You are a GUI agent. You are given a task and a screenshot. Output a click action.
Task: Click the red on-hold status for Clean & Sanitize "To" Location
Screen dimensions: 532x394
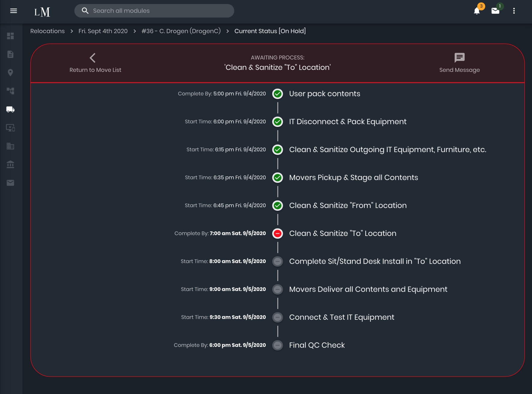click(x=278, y=234)
